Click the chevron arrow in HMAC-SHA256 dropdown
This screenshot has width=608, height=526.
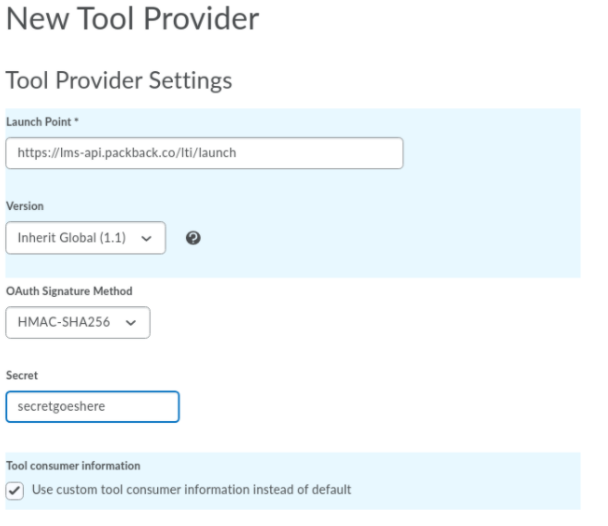click(131, 322)
